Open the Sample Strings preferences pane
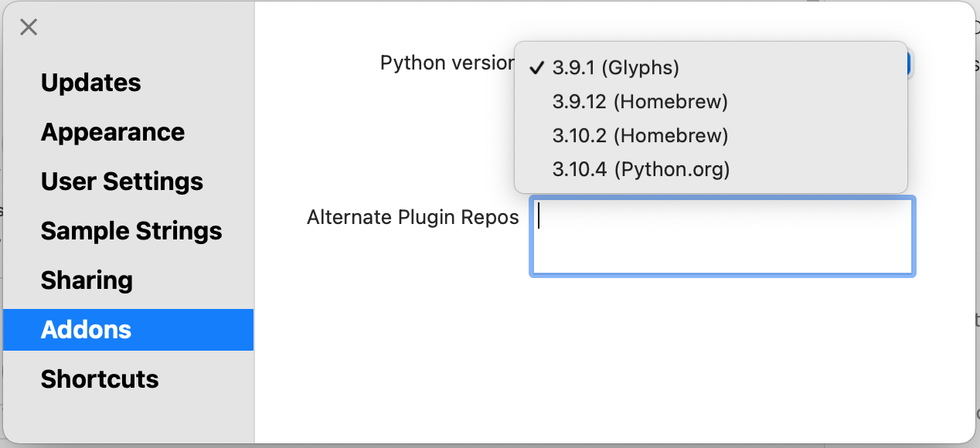Viewport: 980px width, 448px height. point(131,231)
